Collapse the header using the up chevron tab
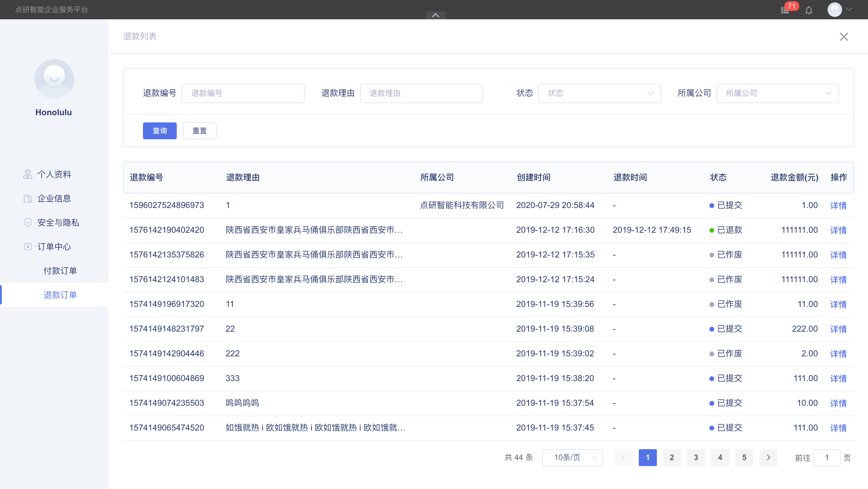Viewport: 868px width, 489px height. point(436,15)
